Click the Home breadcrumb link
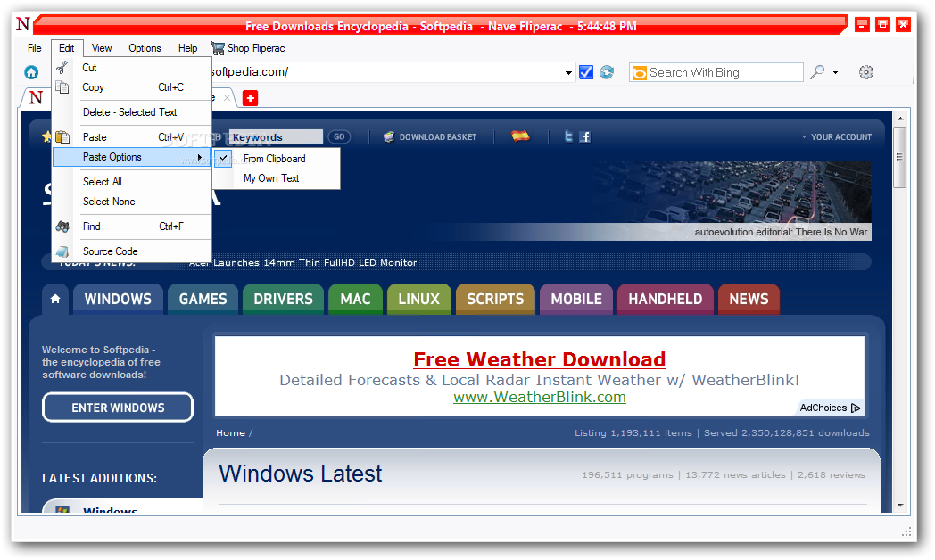The image size is (935, 560). [231, 433]
